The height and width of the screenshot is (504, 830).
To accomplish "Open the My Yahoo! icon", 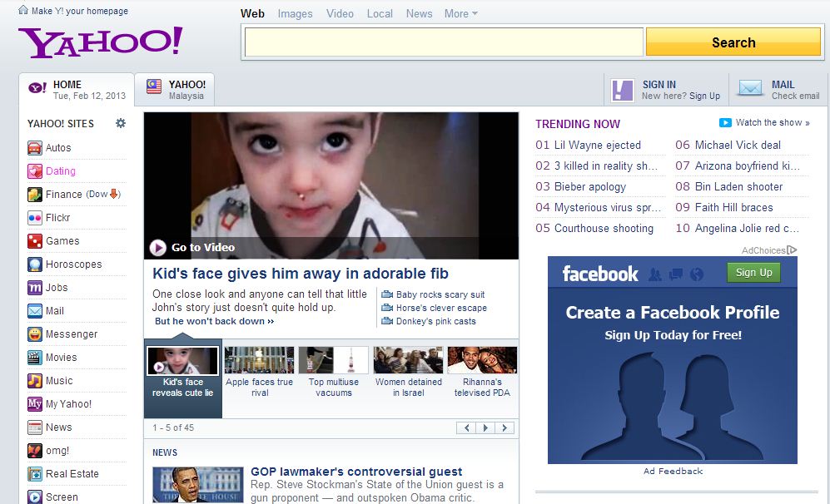I will (x=35, y=404).
